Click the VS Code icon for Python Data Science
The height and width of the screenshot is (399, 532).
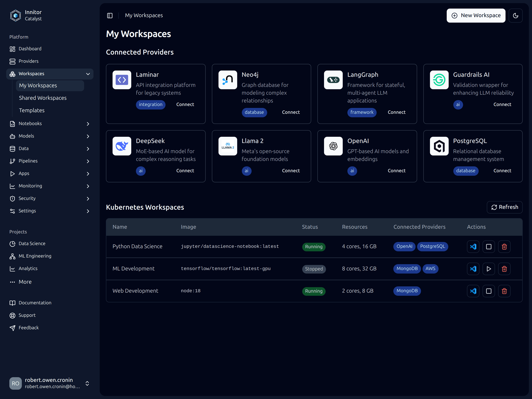click(473, 246)
